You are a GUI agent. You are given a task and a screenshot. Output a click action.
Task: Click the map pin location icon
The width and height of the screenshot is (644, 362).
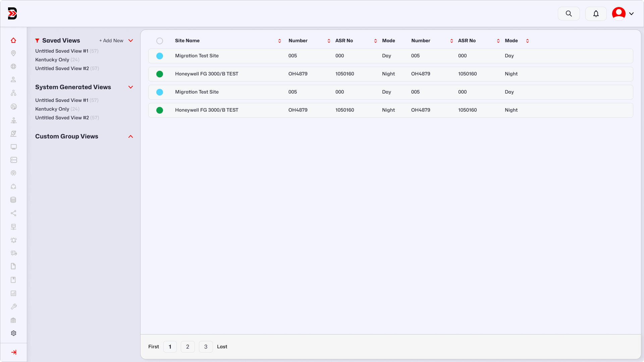coord(13,53)
